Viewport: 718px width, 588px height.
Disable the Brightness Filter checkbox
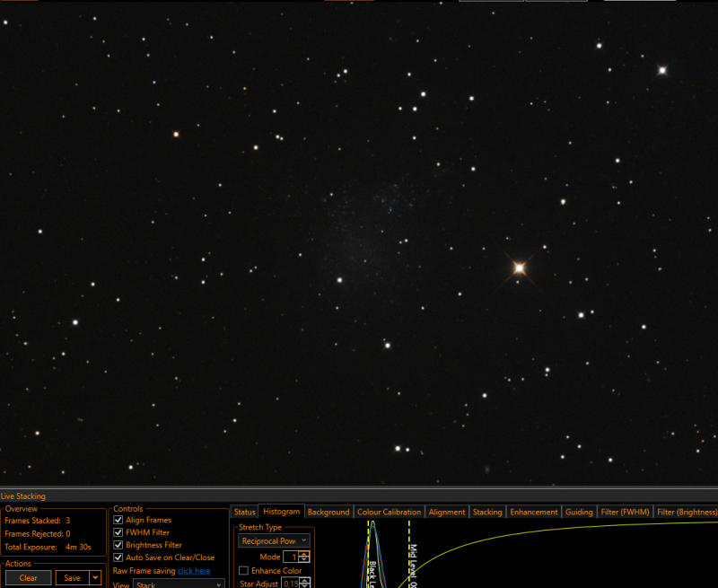[x=118, y=545]
